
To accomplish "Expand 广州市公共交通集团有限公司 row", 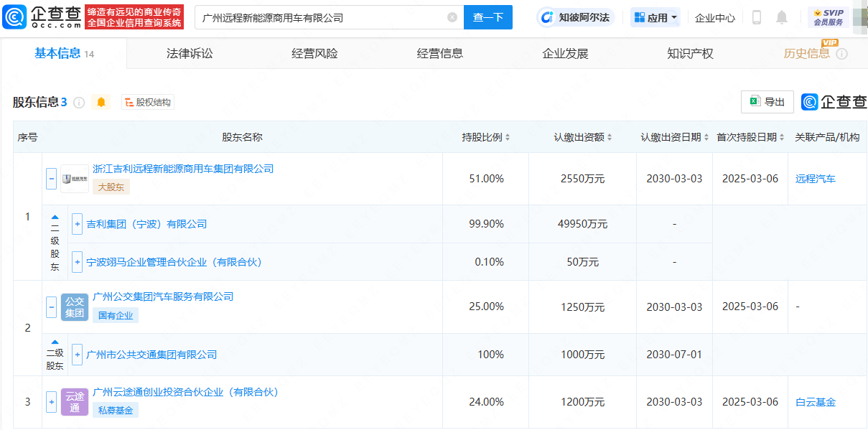I will pyautogui.click(x=78, y=355).
